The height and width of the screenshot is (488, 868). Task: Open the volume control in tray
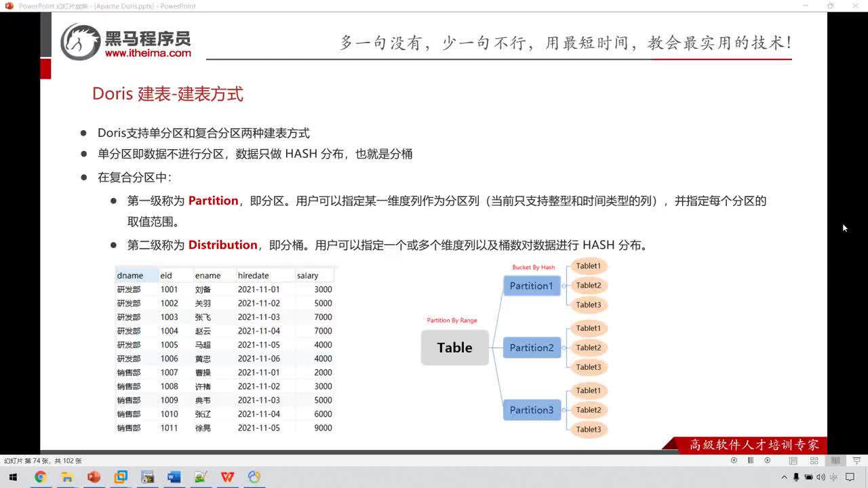[821, 477]
